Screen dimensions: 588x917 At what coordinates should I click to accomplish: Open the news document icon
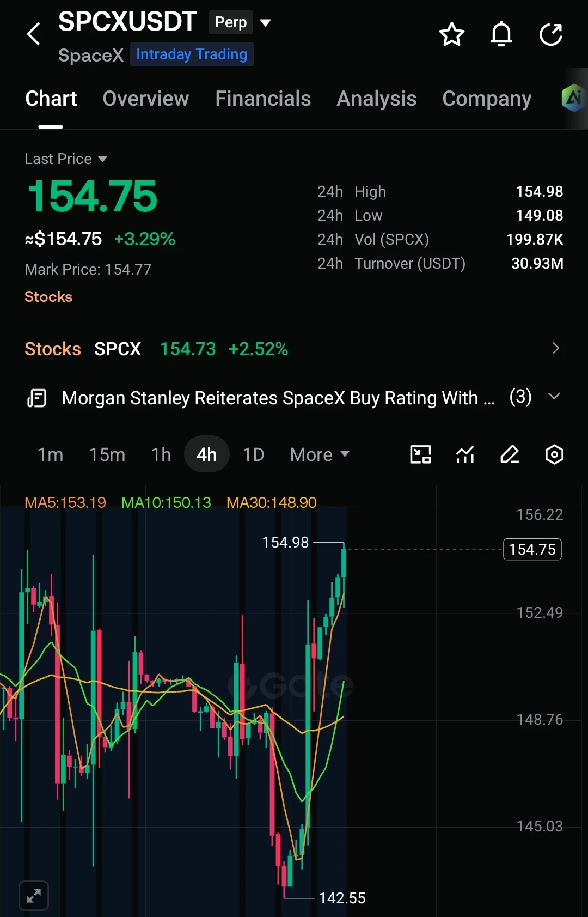(x=37, y=398)
